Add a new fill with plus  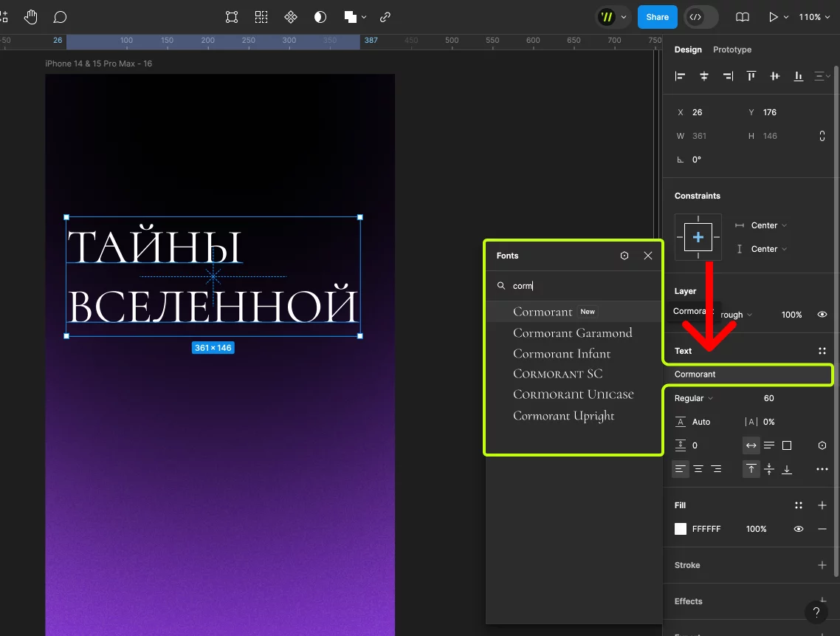(x=822, y=505)
